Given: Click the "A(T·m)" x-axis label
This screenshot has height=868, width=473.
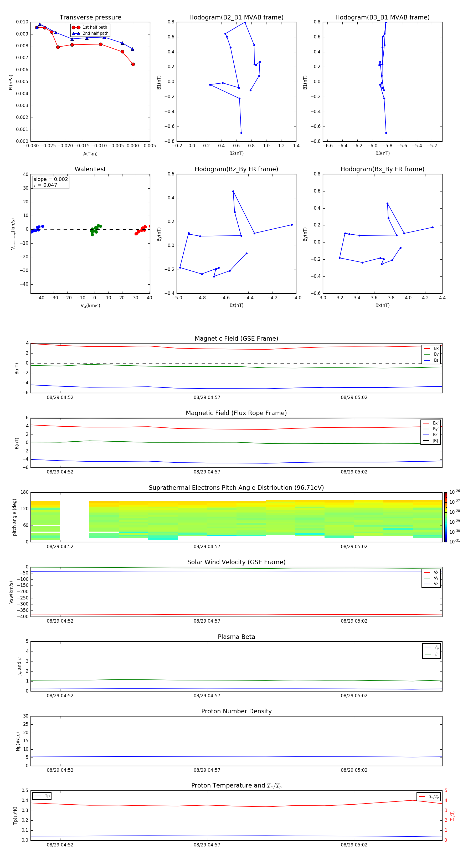Looking at the screenshot, I should coord(90,154).
